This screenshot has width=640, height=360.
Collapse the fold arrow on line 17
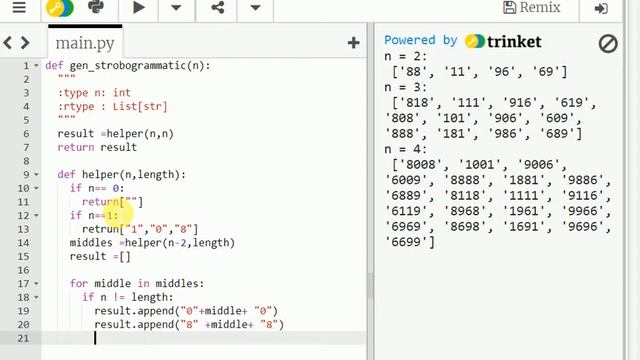coord(36,284)
